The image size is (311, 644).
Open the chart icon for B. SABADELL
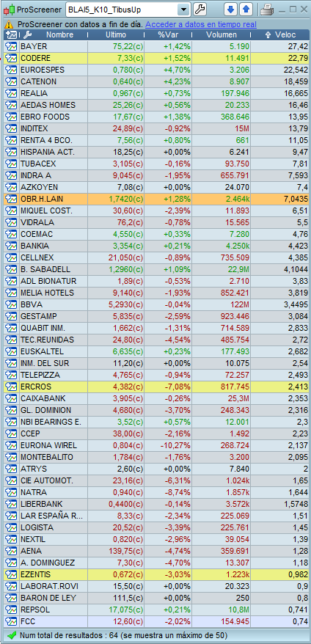point(10,269)
